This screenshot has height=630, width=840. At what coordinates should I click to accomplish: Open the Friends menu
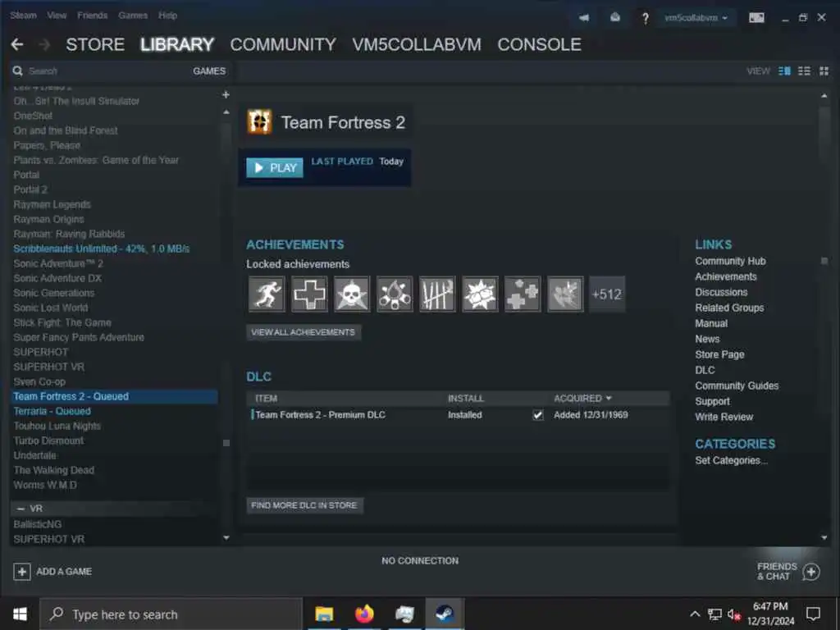pyautogui.click(x=93, y=16)
